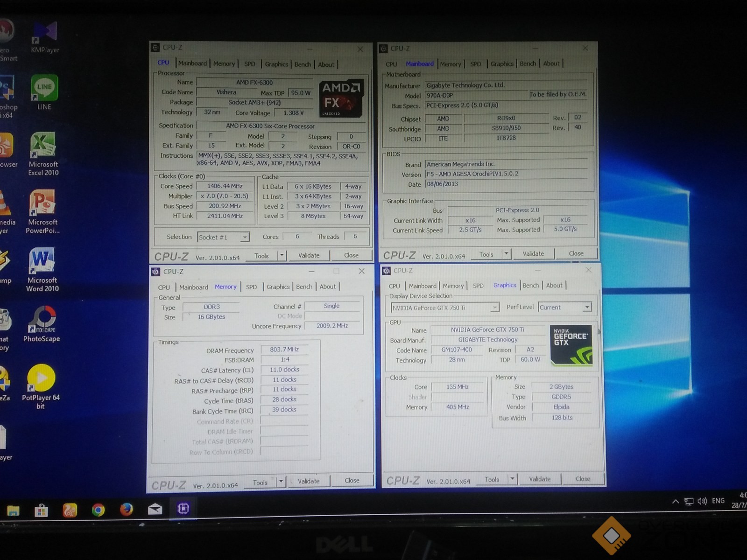Image resolution: width=747 pixels, height=560 pixels.
Task: Click Close in the CPU window
Action: [351, 255]
